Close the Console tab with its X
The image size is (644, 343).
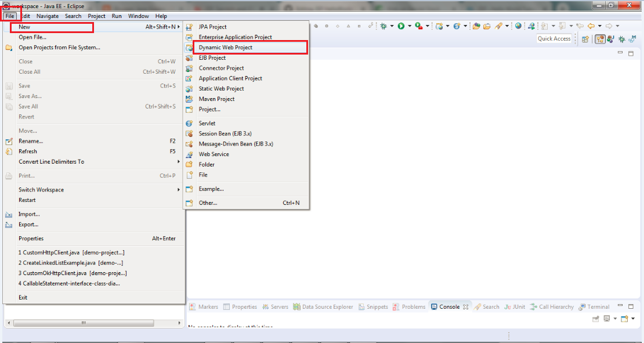pos(466,307)
